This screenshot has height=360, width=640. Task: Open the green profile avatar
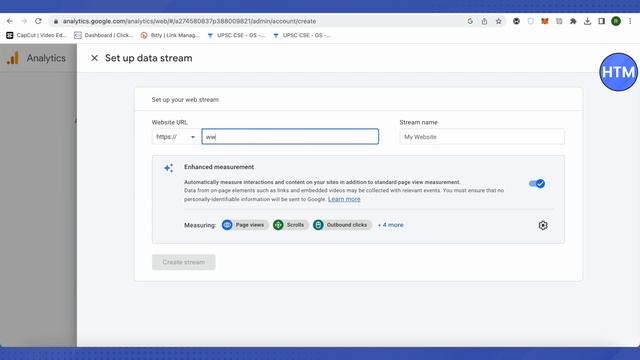tap(616, 21)
